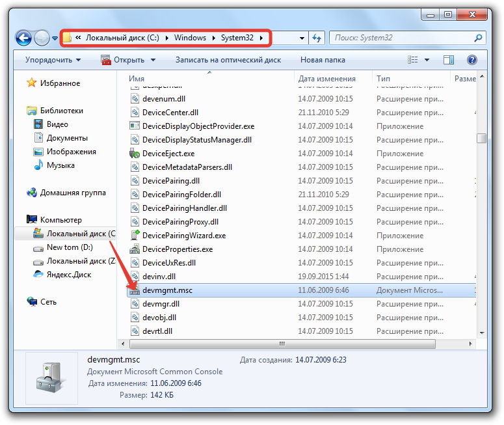Expand the view options dropdown arrow

point(427,60)
